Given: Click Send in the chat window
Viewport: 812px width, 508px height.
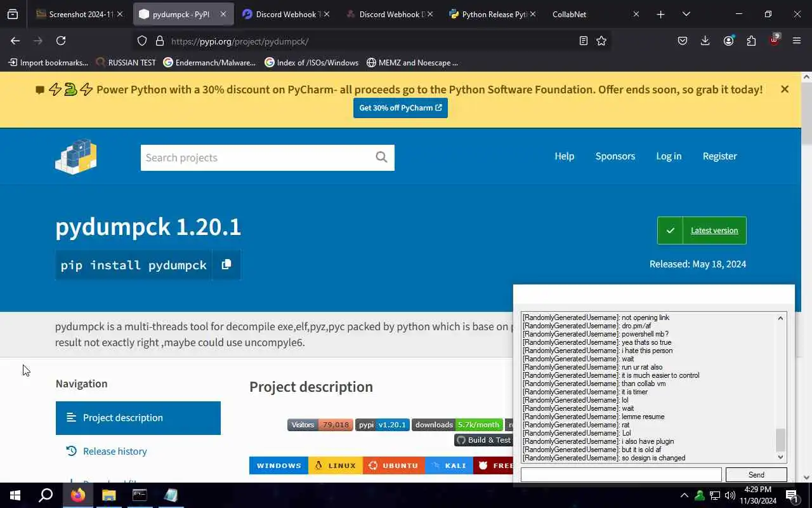Looking at the screenshot, I should tap(756, 475).
